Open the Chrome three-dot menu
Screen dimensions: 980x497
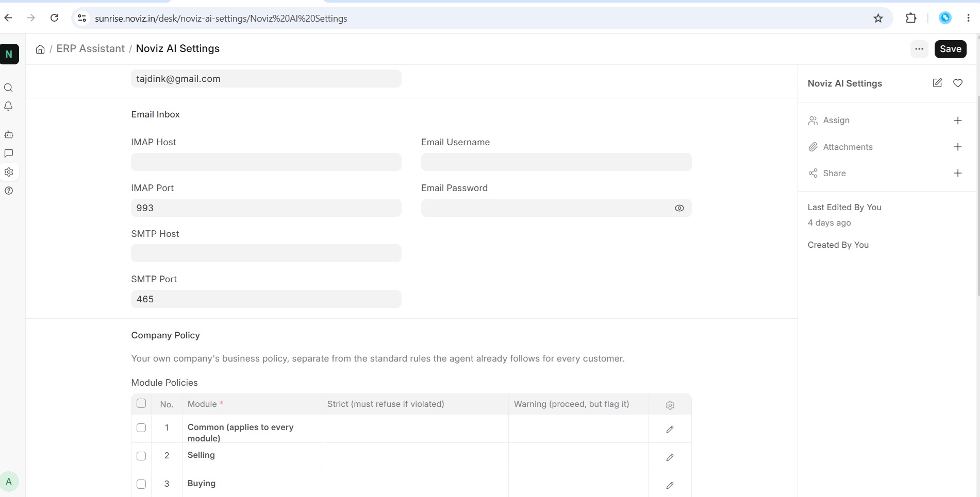click(968, 18)
